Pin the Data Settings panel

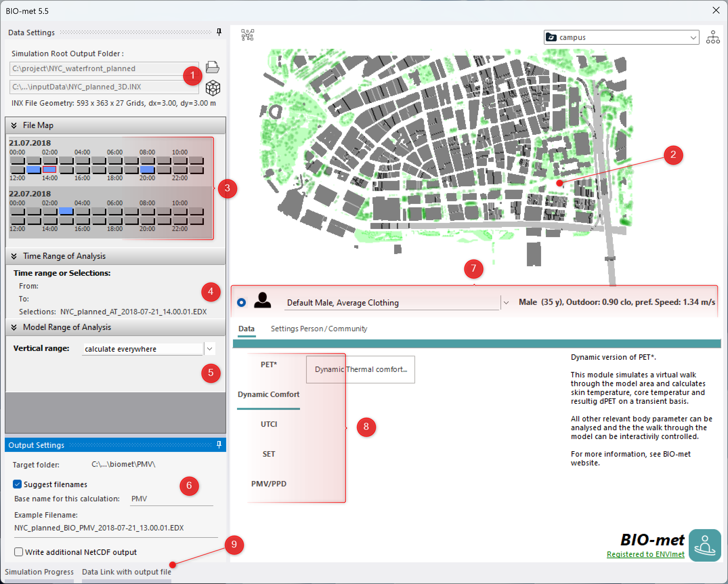click(219, 32)
